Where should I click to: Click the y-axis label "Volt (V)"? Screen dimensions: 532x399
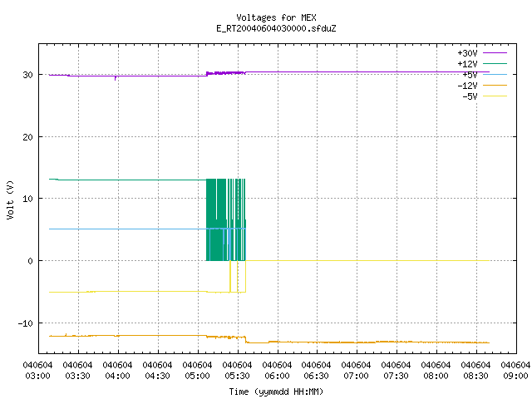11,200
